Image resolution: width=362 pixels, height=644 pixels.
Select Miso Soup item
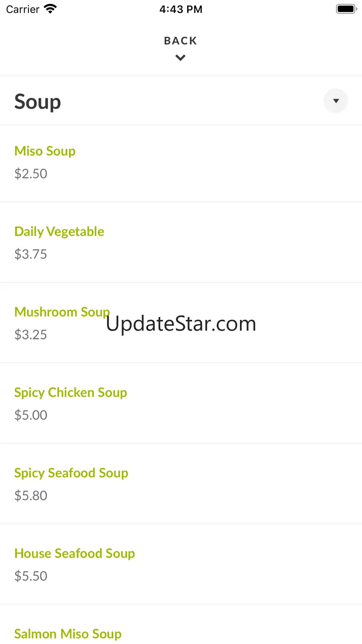(45, 151)
